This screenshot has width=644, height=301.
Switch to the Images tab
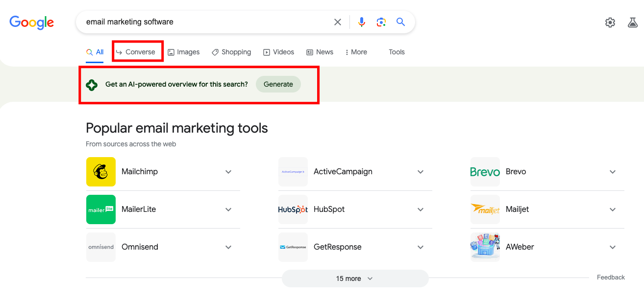point(184,52)
